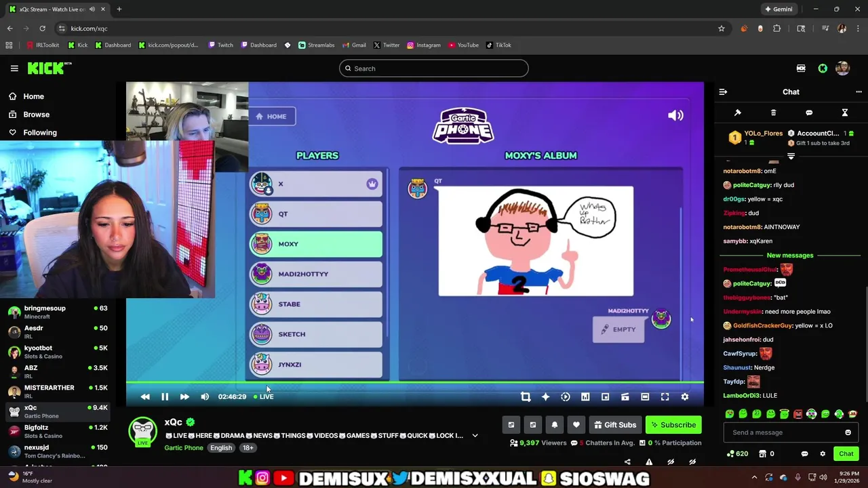Image resolution: width=868 pixels, height=488 pixels.
Task: Click the Kick search box
Action: 434,68
